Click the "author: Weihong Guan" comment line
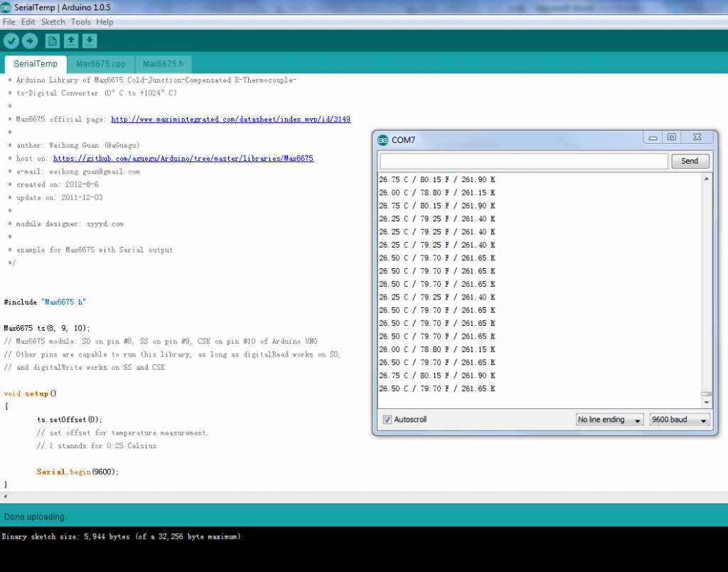This screenshot has width=728, height=572. point(74,145)
